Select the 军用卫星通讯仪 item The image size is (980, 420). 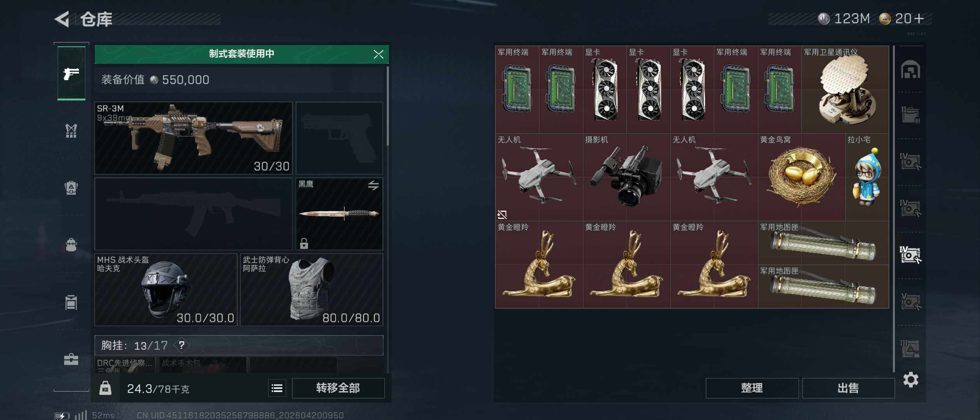tap(845, 90)
